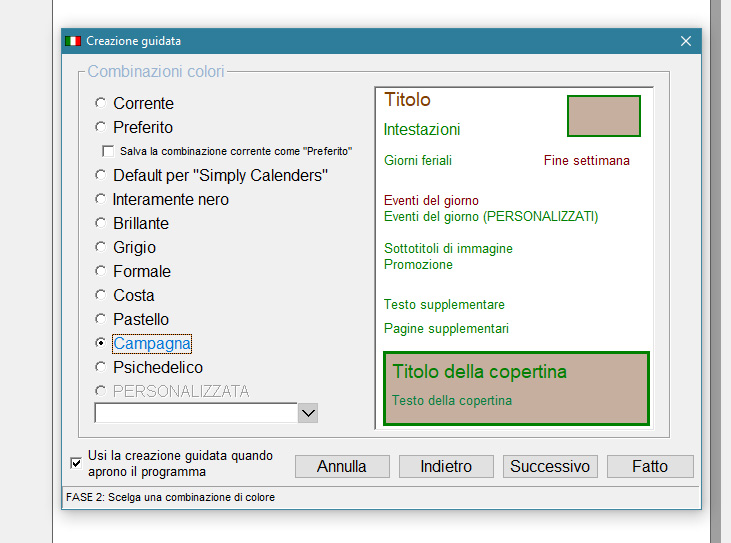The width and height of the screenshot is (731, 543).
Task: Enable saving current combination as Preferito
Action: pos(108,151)
